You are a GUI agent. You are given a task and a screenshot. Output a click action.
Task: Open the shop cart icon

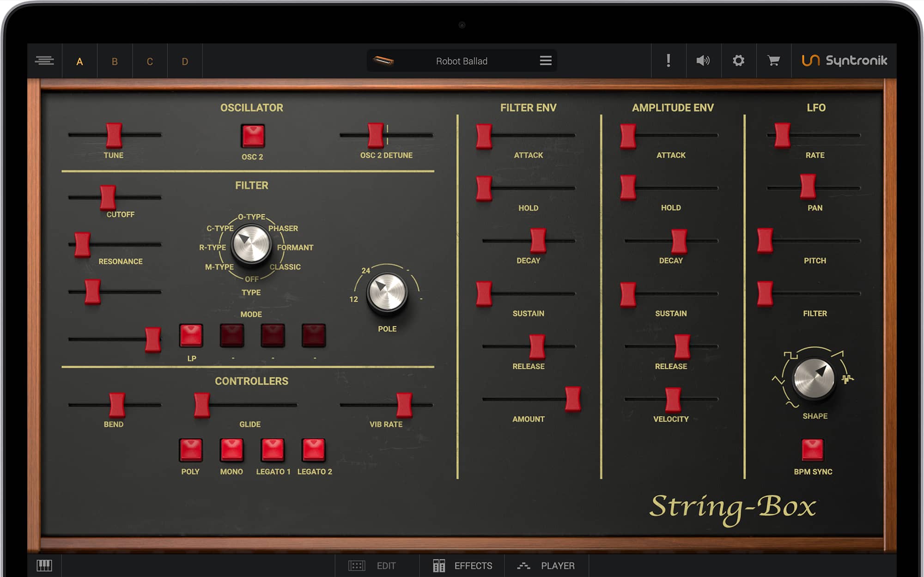point(773,61)
